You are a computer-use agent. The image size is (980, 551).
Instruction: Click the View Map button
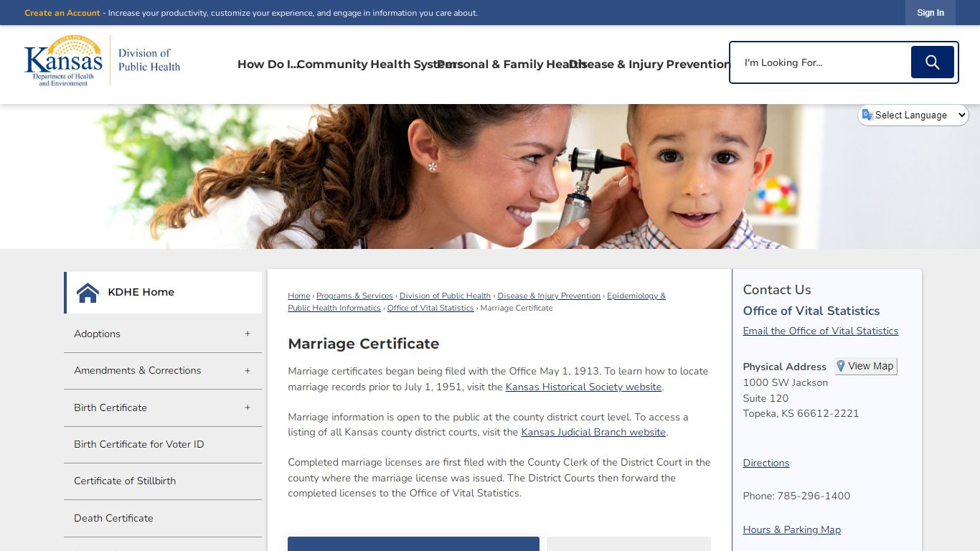click(x=866, y=366)
